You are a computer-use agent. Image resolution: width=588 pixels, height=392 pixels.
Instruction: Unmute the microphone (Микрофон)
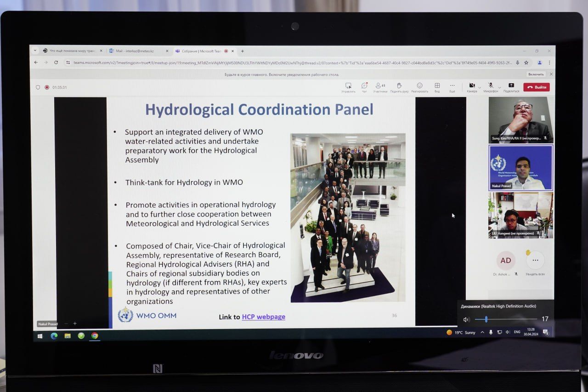click(491, 87)
